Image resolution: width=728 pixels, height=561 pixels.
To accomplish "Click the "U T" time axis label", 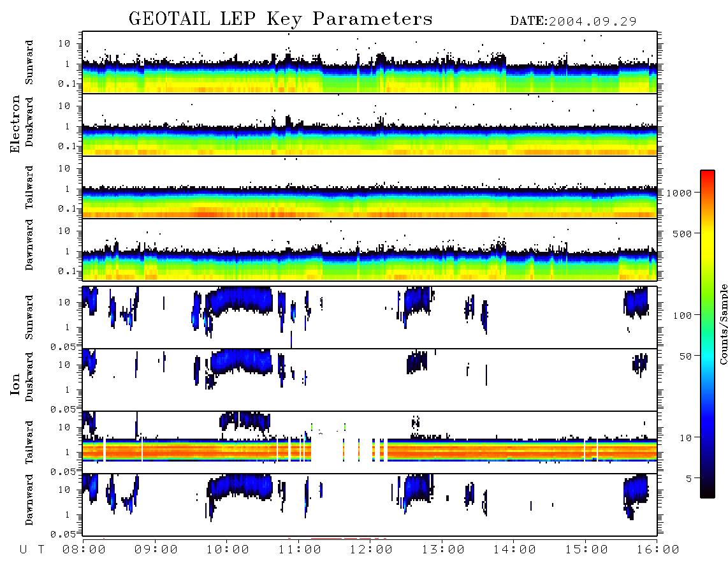I will click(32, 550).
